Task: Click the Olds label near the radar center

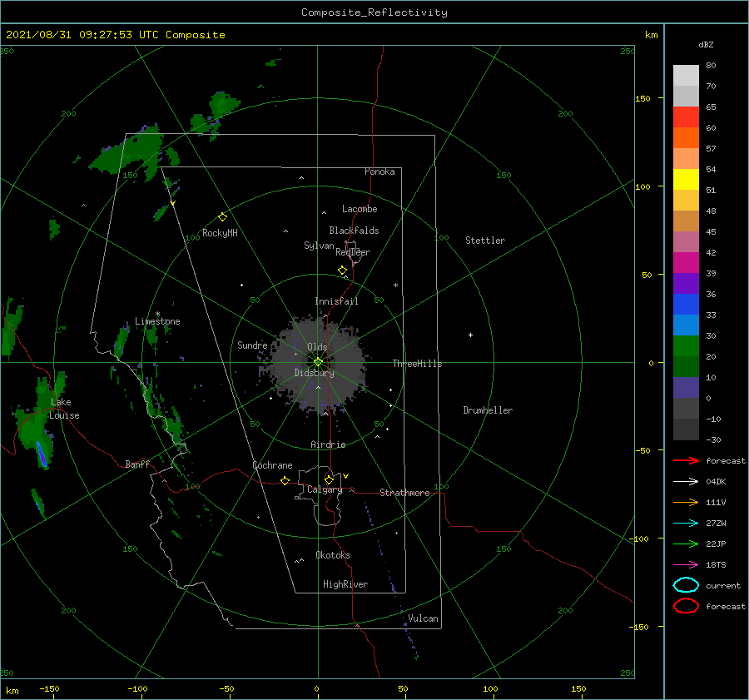Action: click(317, 347)
